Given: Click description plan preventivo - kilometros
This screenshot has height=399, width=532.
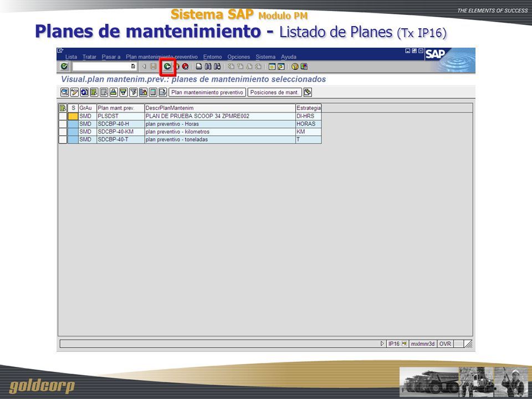Looking at the screenshot, I should tap(220, 132).
